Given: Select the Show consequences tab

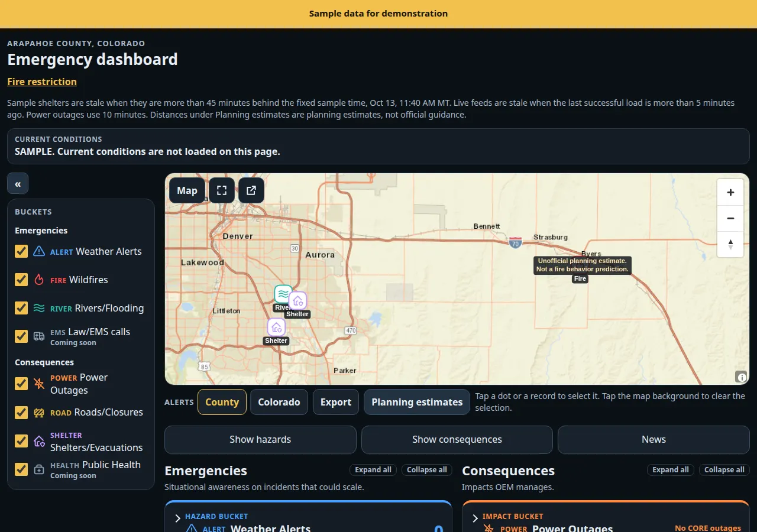Looking at the screenshot, I should 457,439.
